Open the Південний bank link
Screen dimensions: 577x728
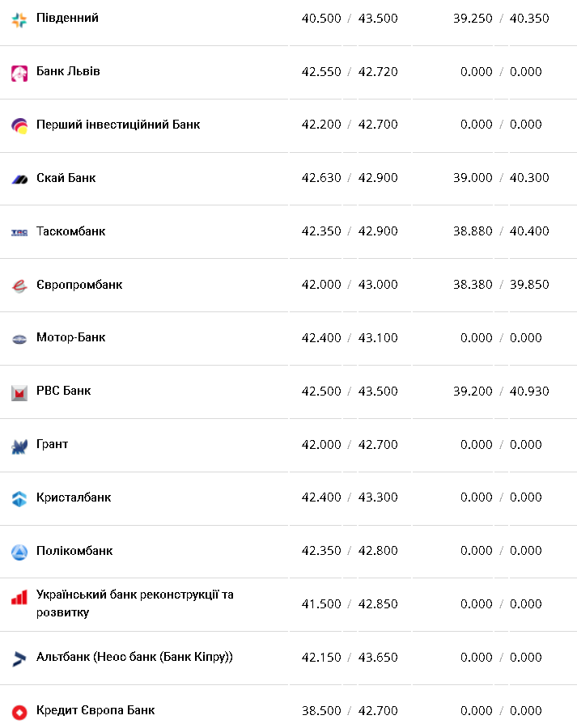(67, 18)
